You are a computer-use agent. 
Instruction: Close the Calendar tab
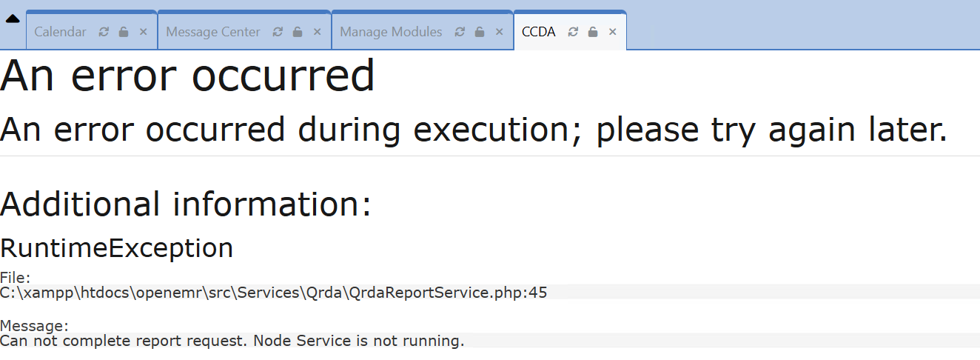144,32
